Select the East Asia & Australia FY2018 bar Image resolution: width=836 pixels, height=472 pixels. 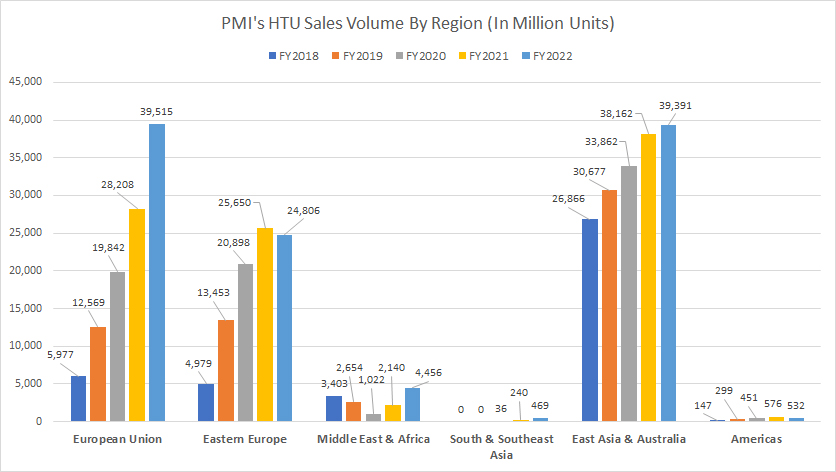590,320
